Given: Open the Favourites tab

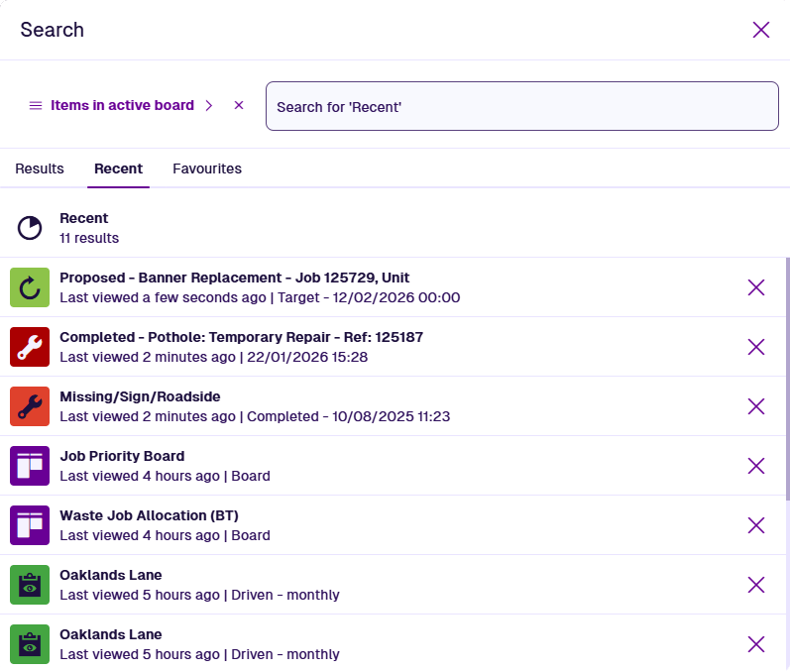Looking at the screenshot, I should pos(207,168).
